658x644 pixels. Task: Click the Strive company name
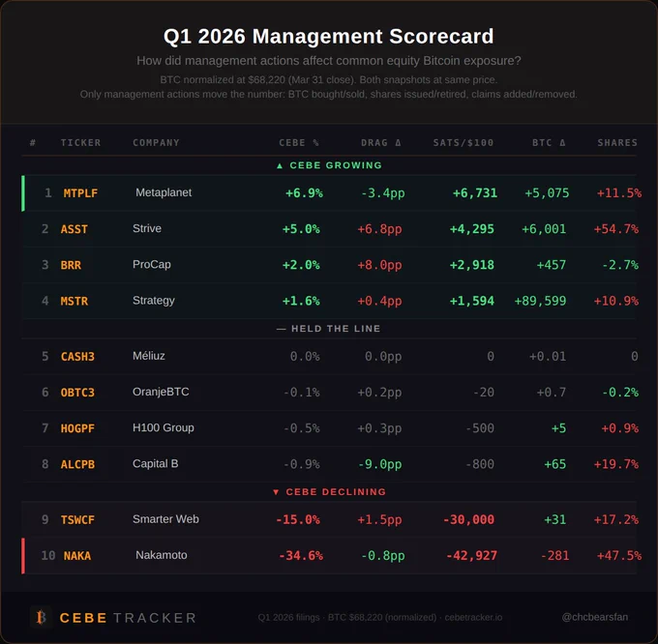[147, 228]
